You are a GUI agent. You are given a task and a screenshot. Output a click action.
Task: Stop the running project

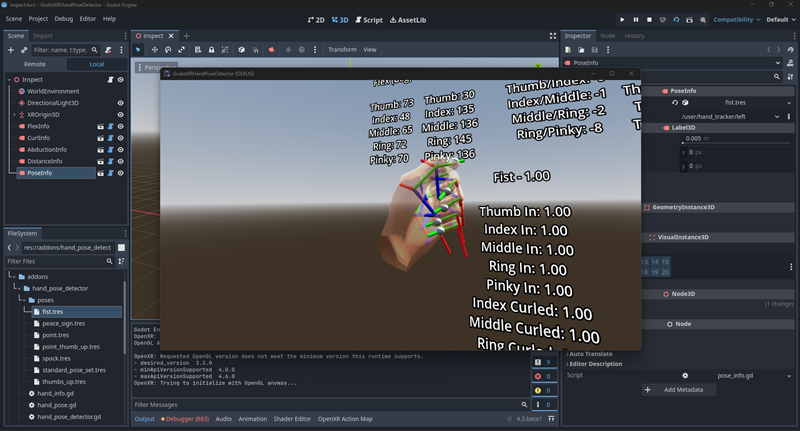click(x=649, y=19)
